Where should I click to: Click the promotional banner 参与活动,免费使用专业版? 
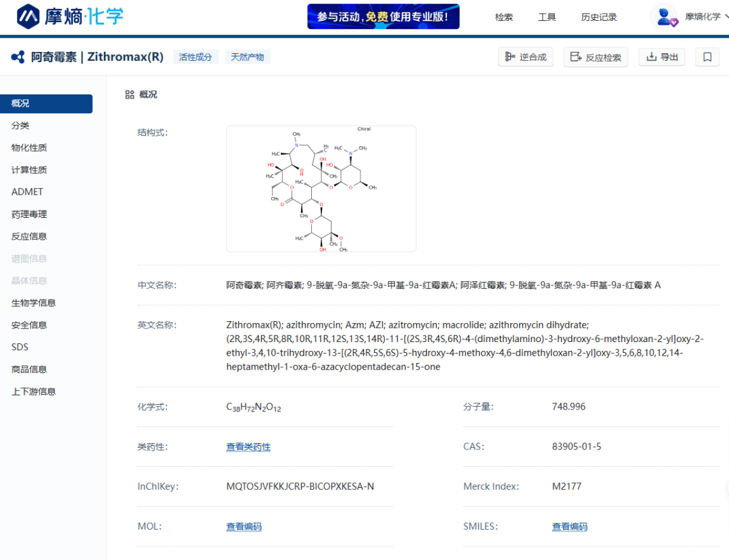tap(383, 17)
